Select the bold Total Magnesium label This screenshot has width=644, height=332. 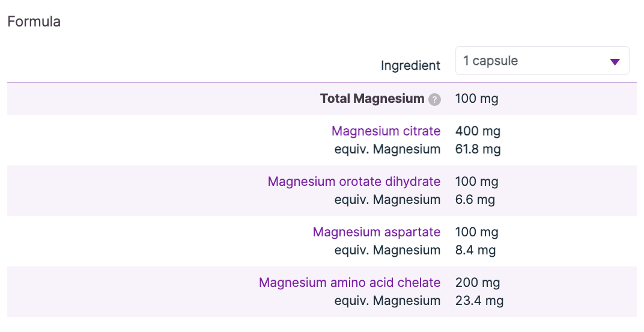click(372, 99)
